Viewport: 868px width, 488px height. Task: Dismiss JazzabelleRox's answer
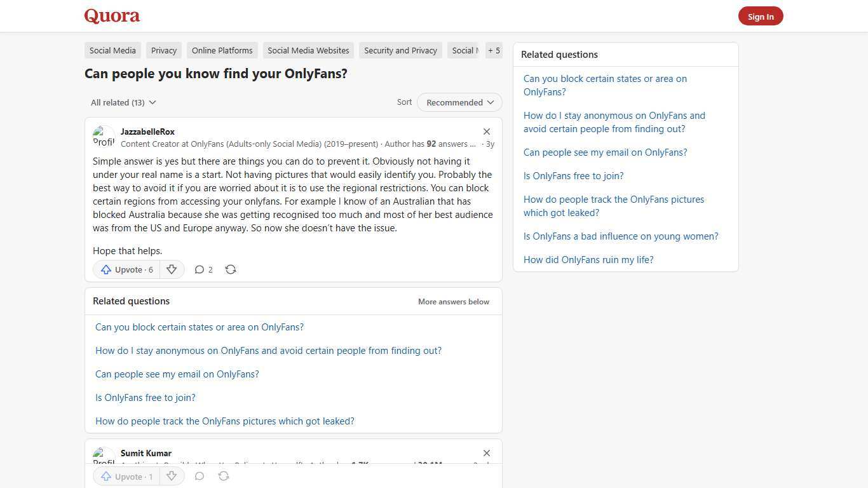pyautogui.click(x=487, y=131)
